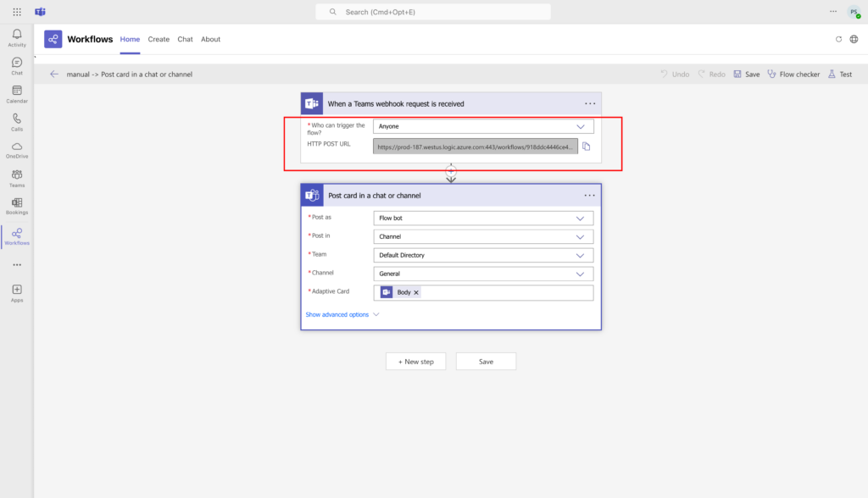Open the webhook trigger card's ellipsis menu
This screenshot has height=498, width=868.
[590, 102]
